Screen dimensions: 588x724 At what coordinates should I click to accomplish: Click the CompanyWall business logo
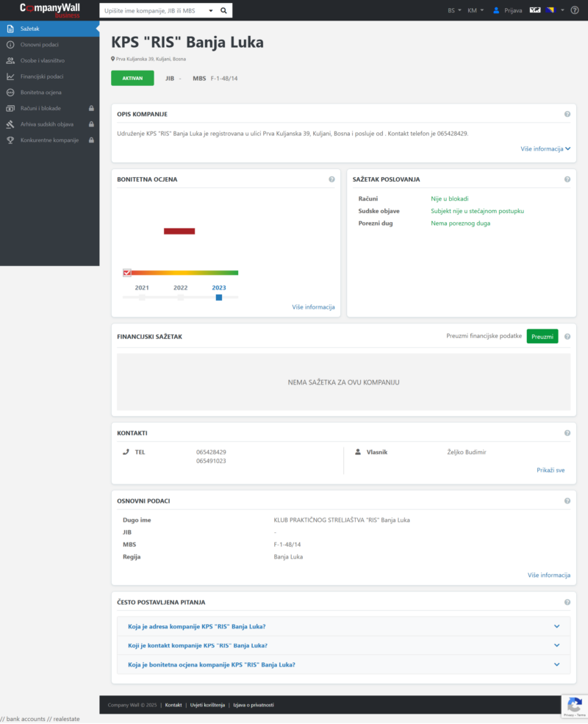[50, 10]
